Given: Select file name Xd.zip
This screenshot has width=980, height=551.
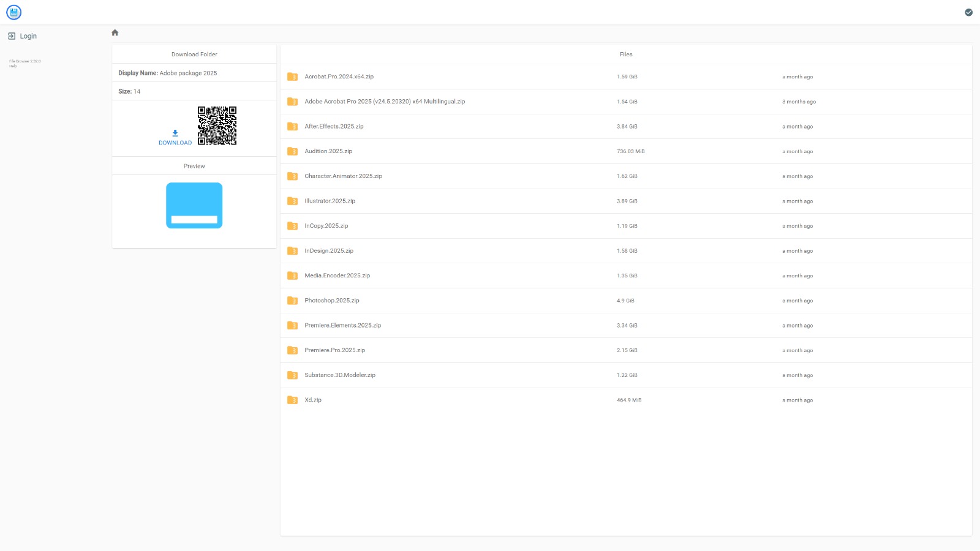Looking at the screenshot, I should (x=313, y=400).
